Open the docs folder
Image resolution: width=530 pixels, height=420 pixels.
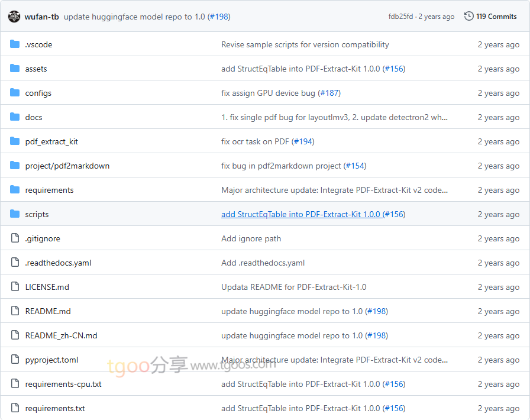pos(34,117)
